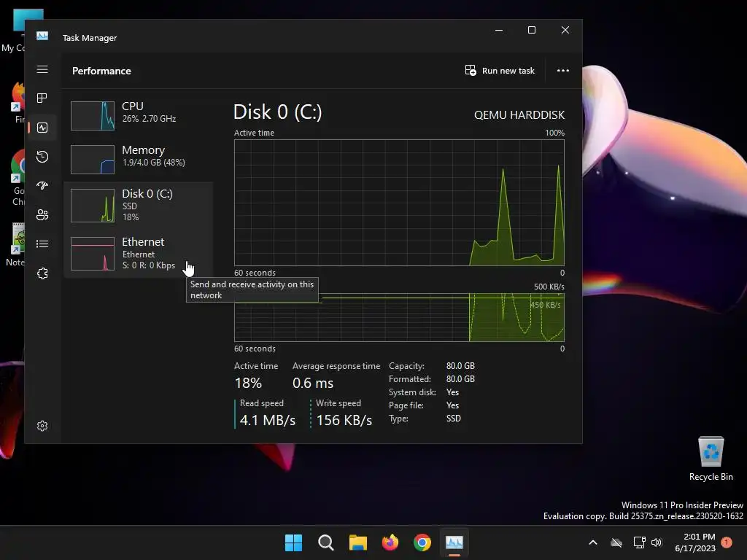Open the App history sidebar icon
The height and width of the screenshot is (560, 747).
(42, 156)
